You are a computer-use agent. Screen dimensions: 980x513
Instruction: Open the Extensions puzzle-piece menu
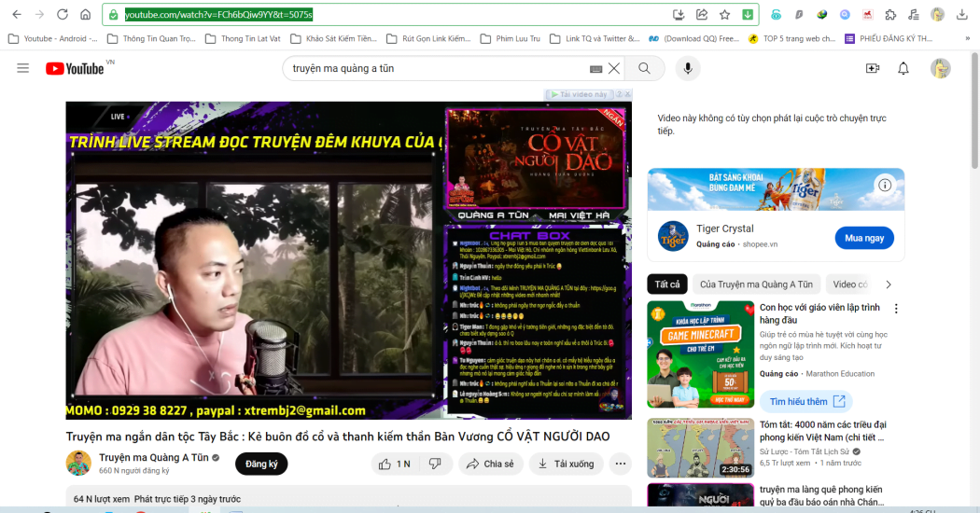tap(890, 14)
